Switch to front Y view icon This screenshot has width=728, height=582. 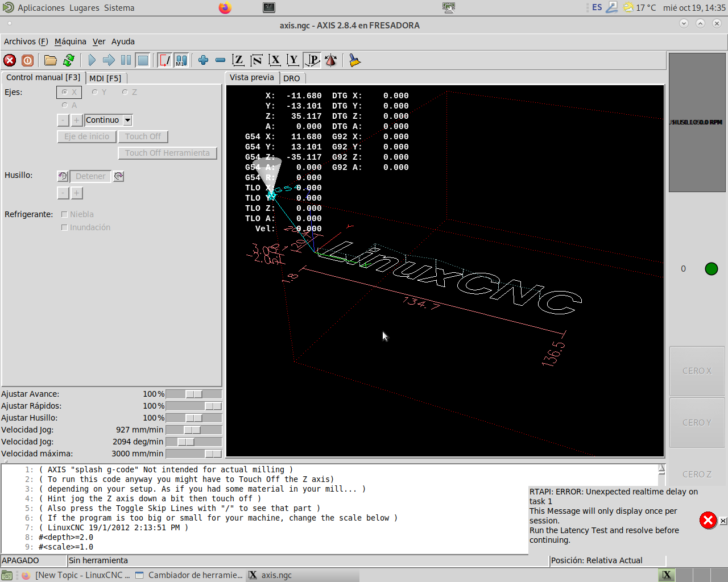(293, 60)
